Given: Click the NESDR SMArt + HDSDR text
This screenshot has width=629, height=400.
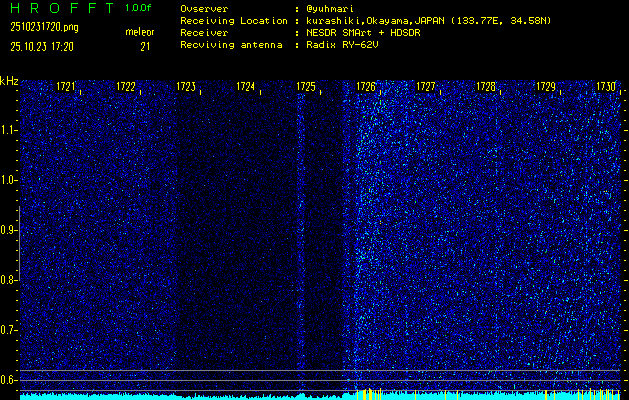Looking at the screenshot, I should click(363, 33).
